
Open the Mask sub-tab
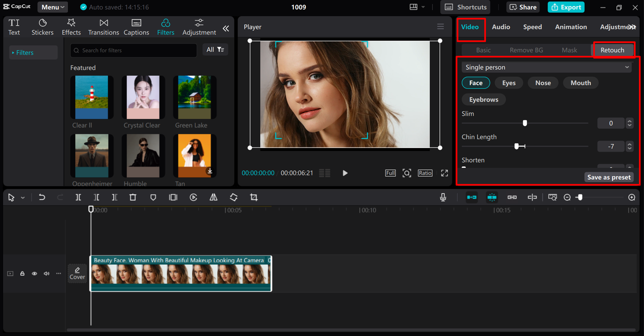[570, 50]
